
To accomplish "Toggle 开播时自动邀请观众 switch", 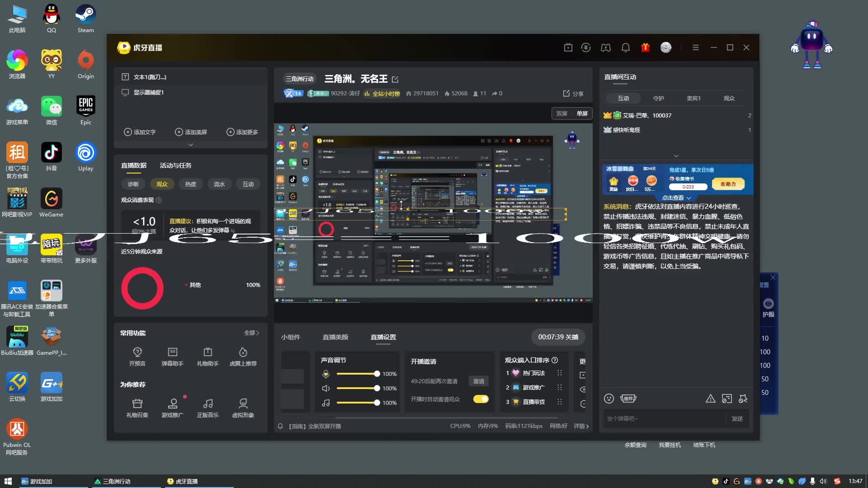I will 481,399.
